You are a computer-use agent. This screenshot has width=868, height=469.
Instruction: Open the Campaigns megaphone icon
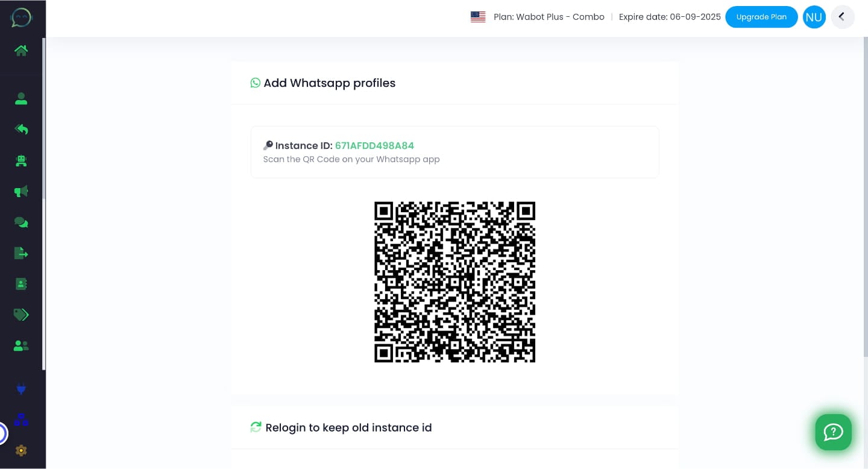coord(21,191)
